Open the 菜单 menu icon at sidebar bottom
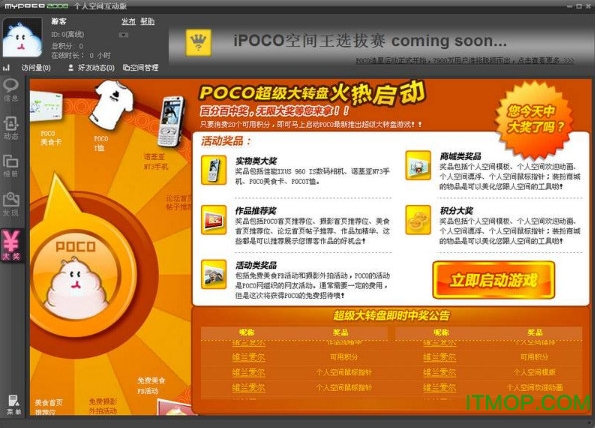 point(14,404)
